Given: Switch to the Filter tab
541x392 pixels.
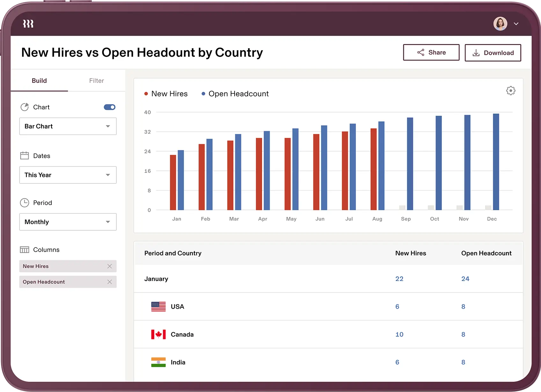Looking at the screenshot, I should click(x=96, y=81).
